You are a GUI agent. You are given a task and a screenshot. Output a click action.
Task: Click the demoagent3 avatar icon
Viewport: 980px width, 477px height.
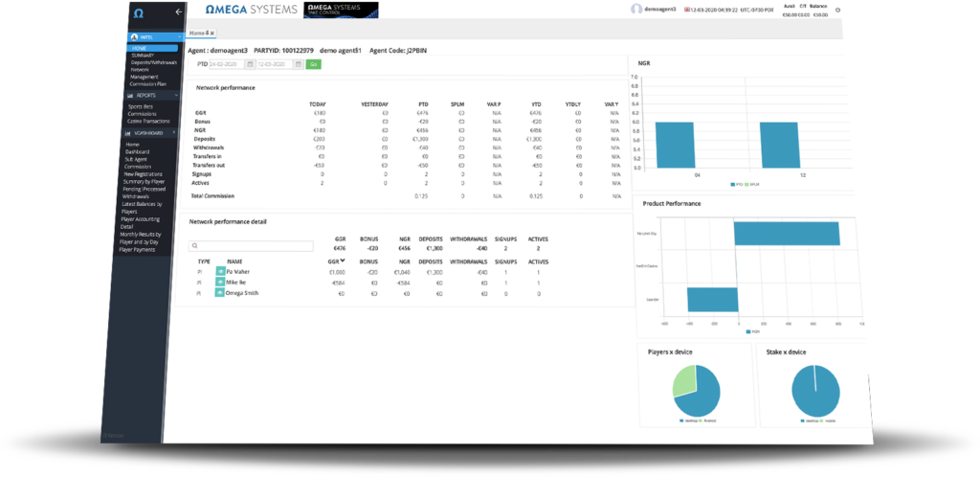coord(636,9)
